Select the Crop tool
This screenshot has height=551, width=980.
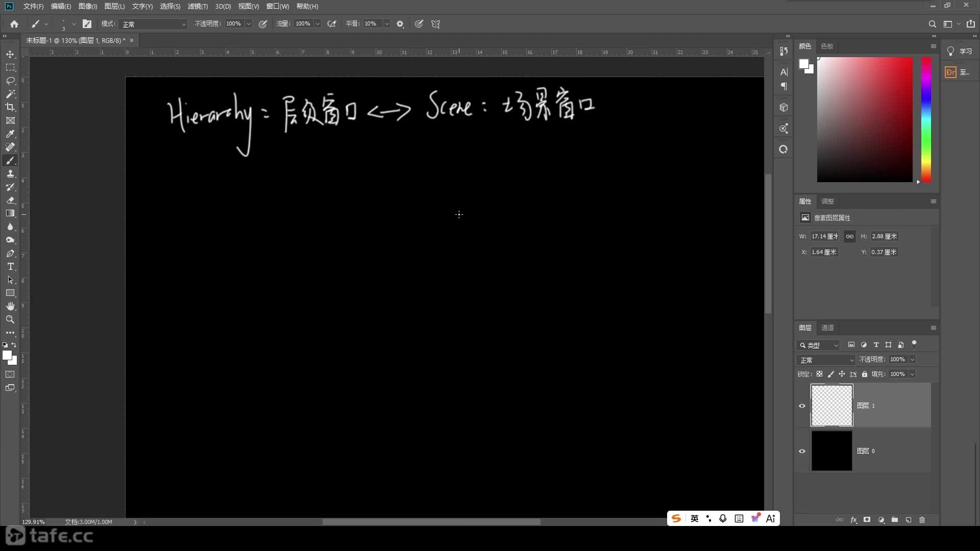(x=10, y=107)
